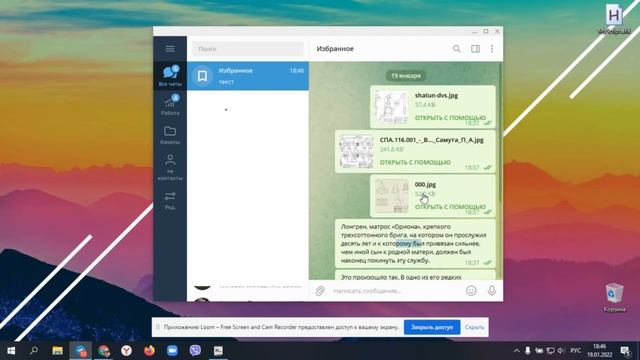This screenshot has width=640, height=360.
Task: Open Telegram taskbar icon
Action: pos(80,351)
